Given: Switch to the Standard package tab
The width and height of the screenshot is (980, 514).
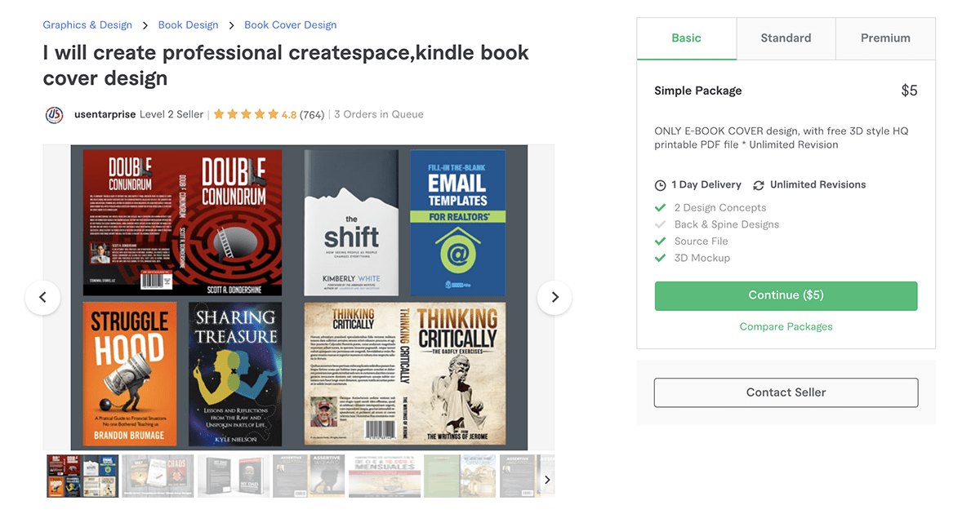Looking at the screenshot, I should coord(786,38).
